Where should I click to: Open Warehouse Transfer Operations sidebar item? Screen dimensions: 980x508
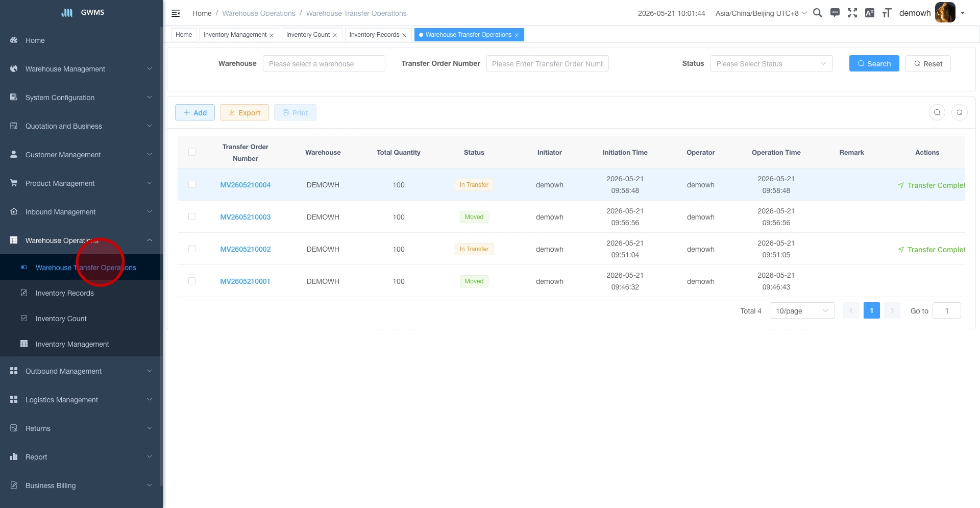click(x=80, y=267)
